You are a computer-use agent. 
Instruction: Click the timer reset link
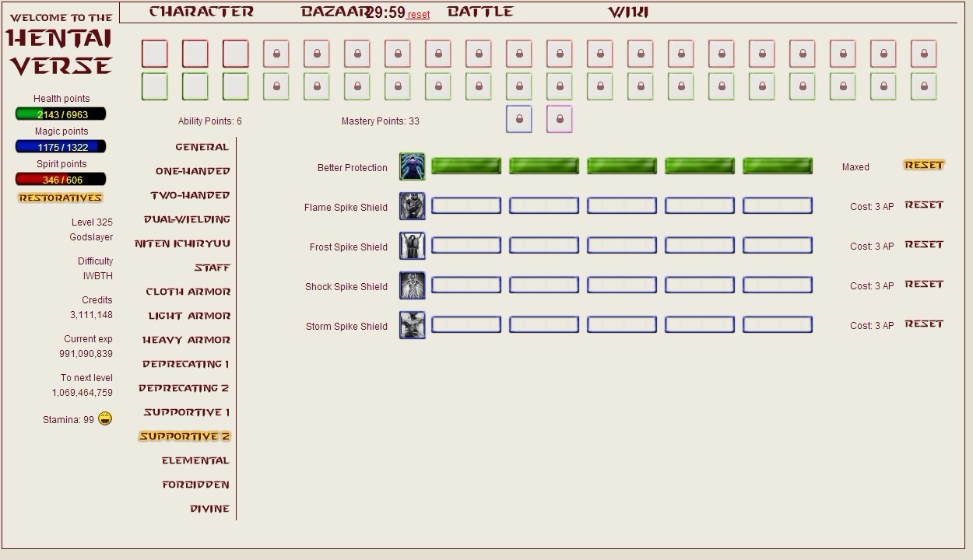pyautogui.click(x=418, y=15)
